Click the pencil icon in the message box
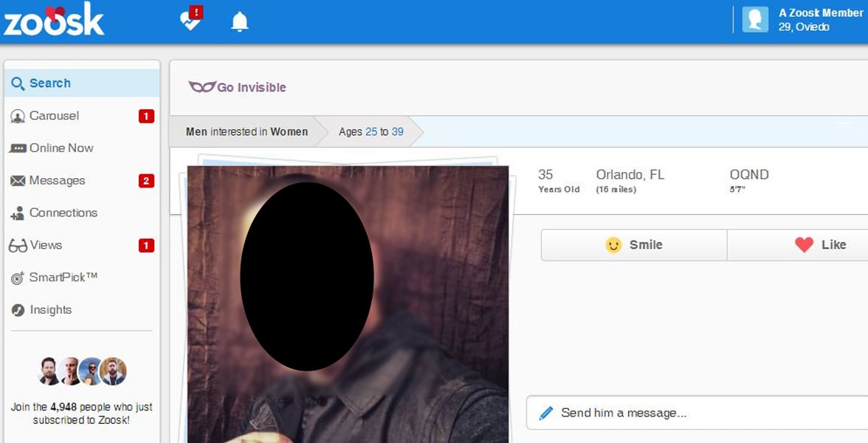This screenshot has width=868, height=443. click(546, 413)
